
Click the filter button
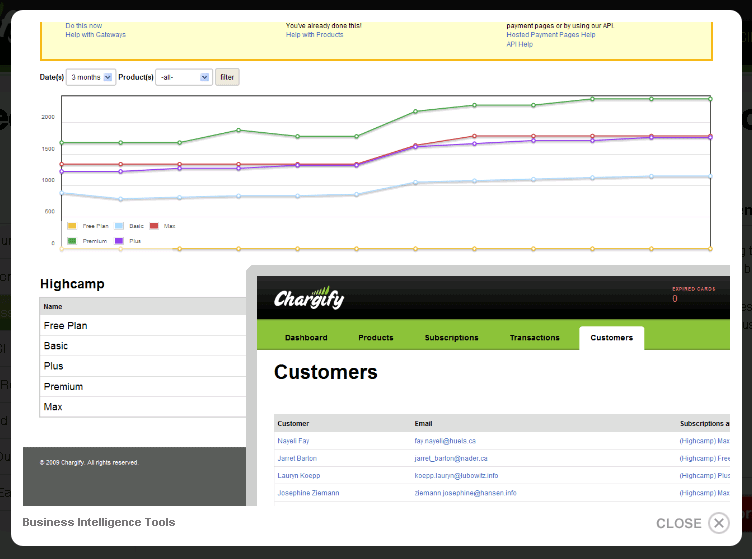coord(227,77)
